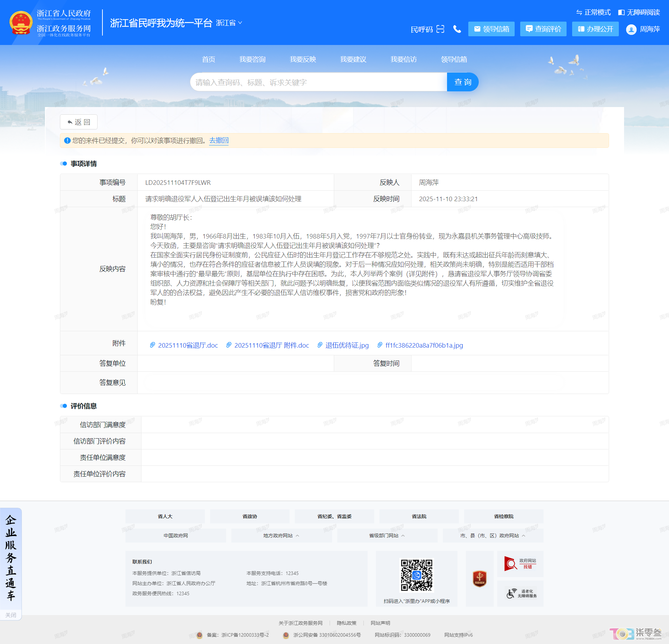This screenshot has width=669, height=644.
Task: Click the 去撤回 withdraw link
Action: [x=218, y=141]
